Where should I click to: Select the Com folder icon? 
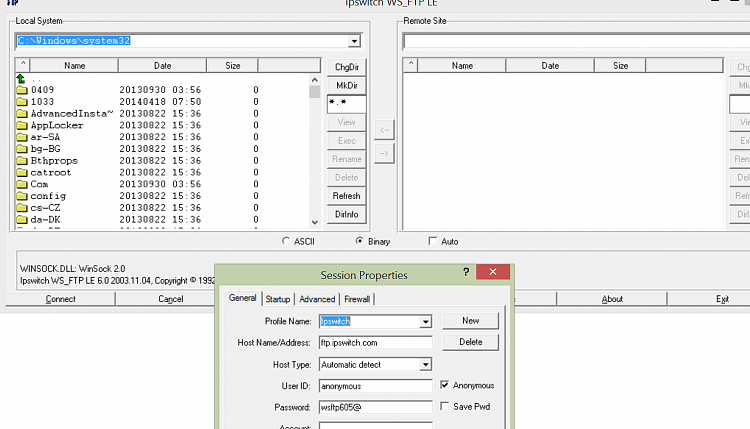[22, 184]
